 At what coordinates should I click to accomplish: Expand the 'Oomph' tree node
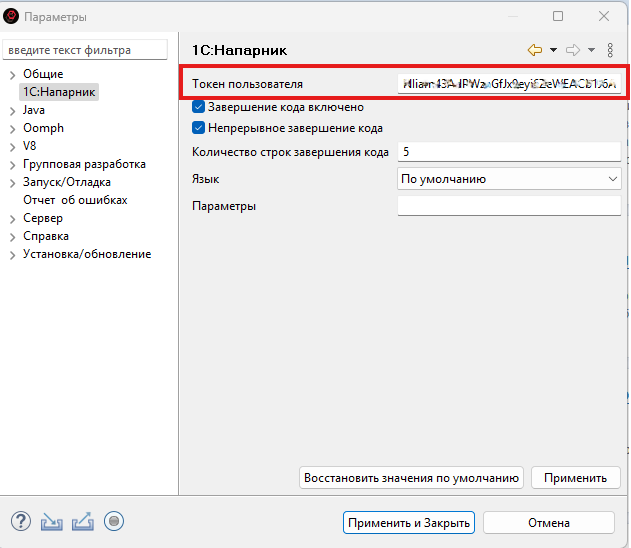click(x=12, y=129)
